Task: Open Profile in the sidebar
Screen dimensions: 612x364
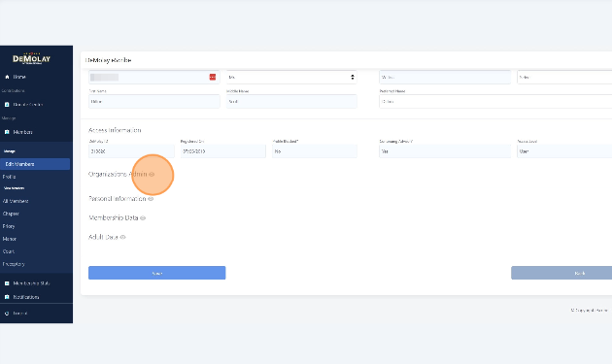Action: (x=9, y=177)
